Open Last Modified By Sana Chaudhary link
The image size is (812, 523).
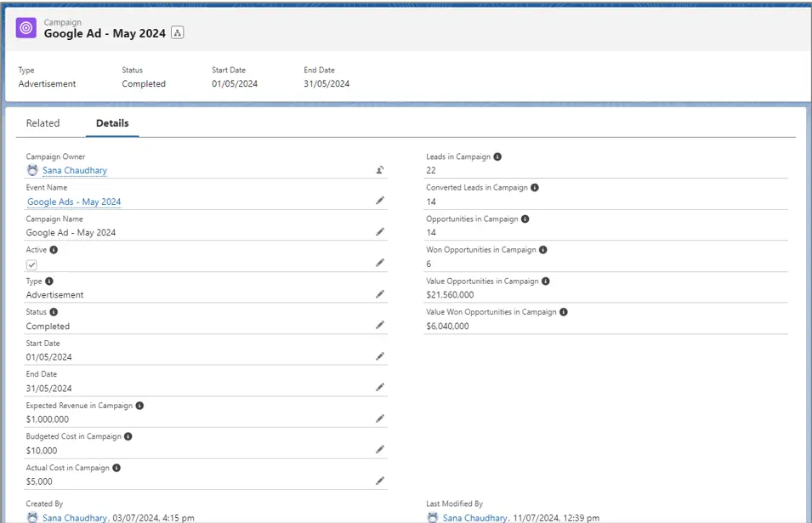[x=475, y=518]
